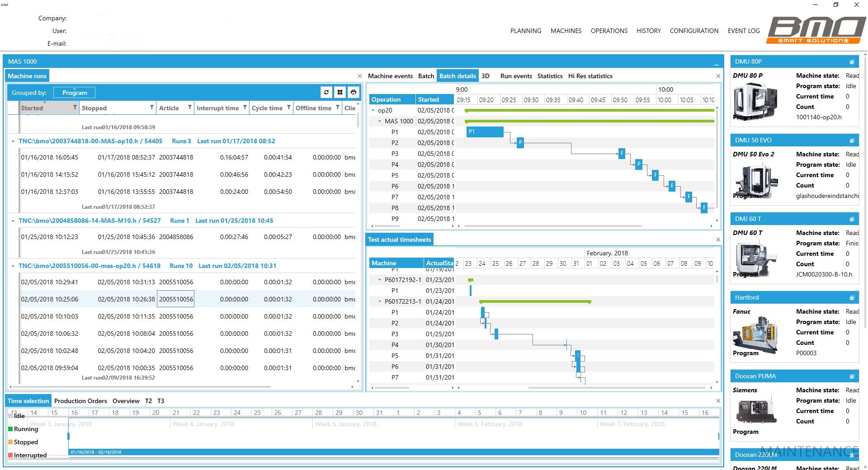Collapse the 2003744818-00-MAS-op10.h program group

pos(13,141)
